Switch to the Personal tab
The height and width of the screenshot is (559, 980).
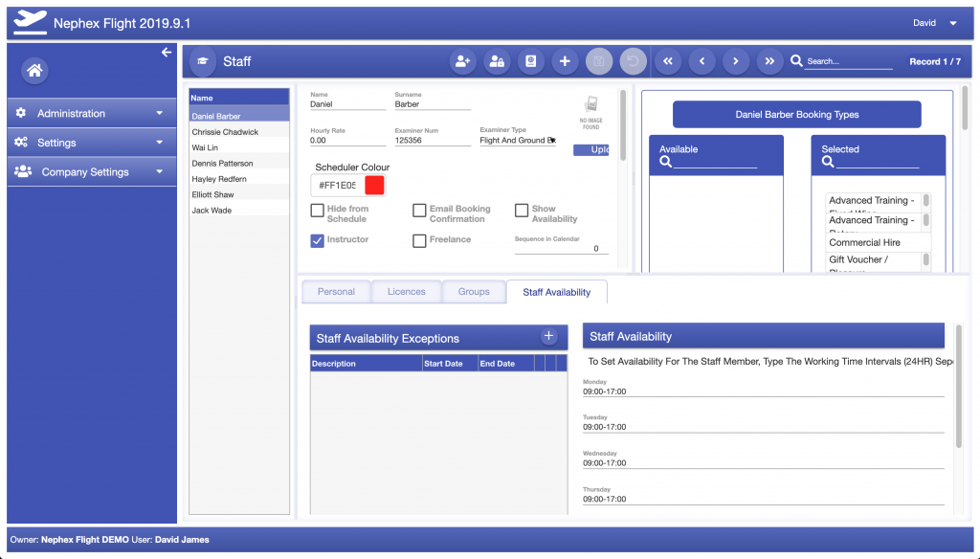[336, 292]
